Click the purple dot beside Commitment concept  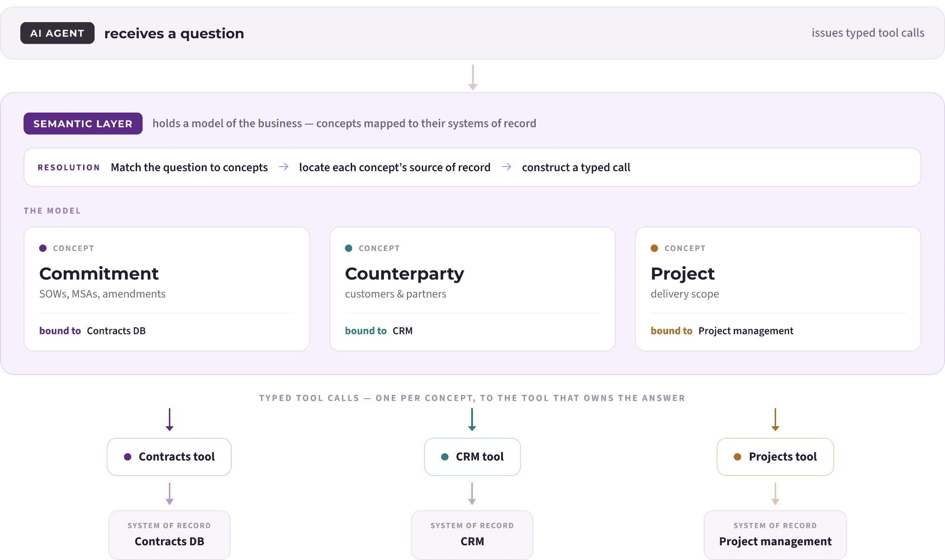(43, 248)
